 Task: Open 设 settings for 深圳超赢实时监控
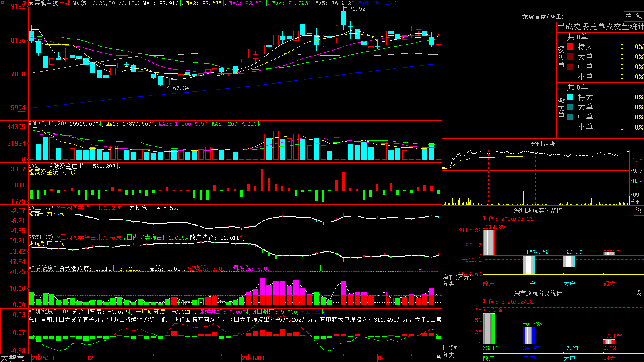point(639,210)
